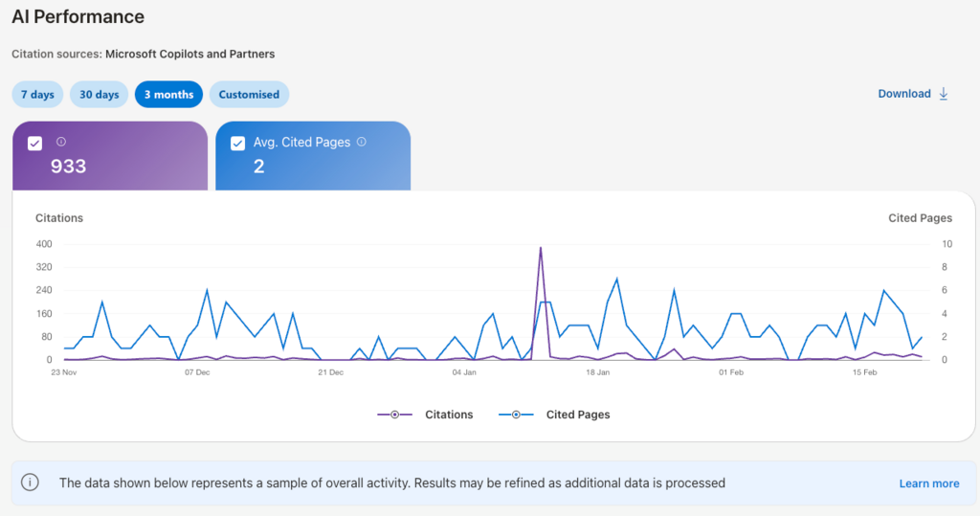
Task: Click the '18 Jan' axis label
Action: click(597, 372)
